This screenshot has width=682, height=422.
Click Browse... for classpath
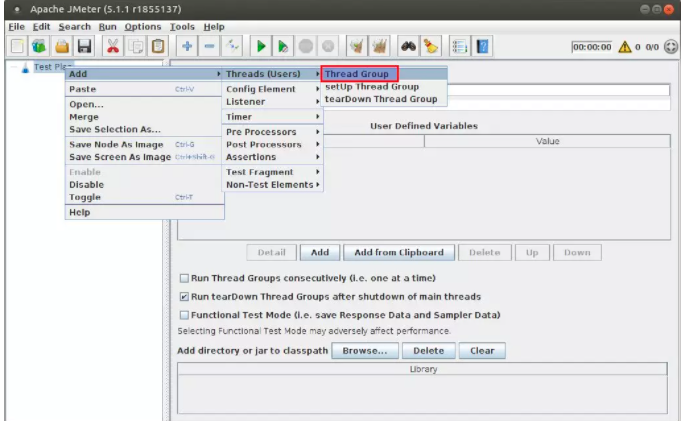click(x=364, y=351)
